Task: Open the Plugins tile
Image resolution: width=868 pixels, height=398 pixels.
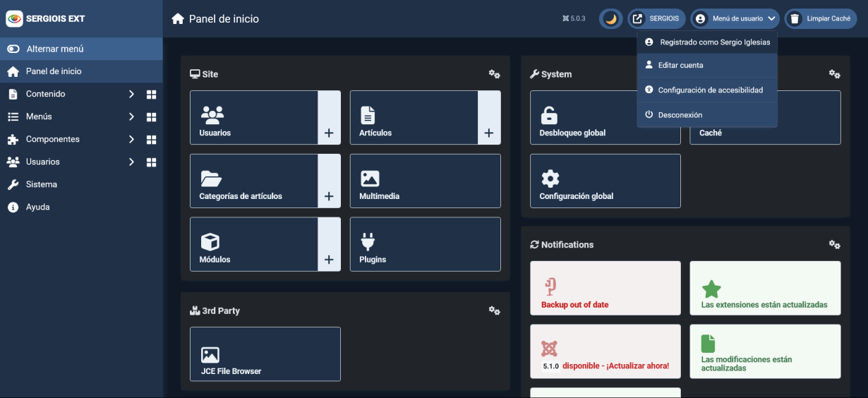Action: (x=426, y=244)
